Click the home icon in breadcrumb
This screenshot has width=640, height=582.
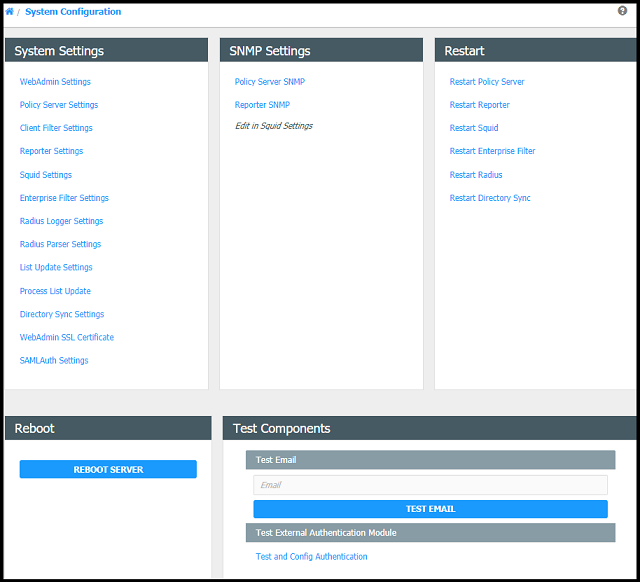9,11
